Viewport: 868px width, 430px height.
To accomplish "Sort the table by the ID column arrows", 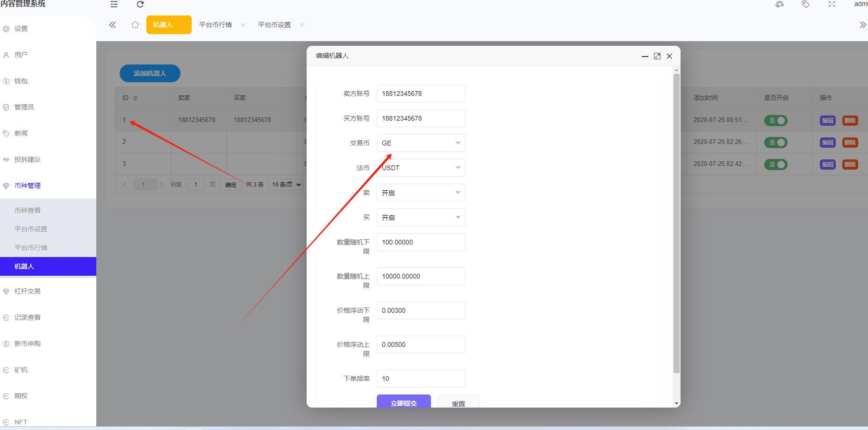I will [135, 98].
